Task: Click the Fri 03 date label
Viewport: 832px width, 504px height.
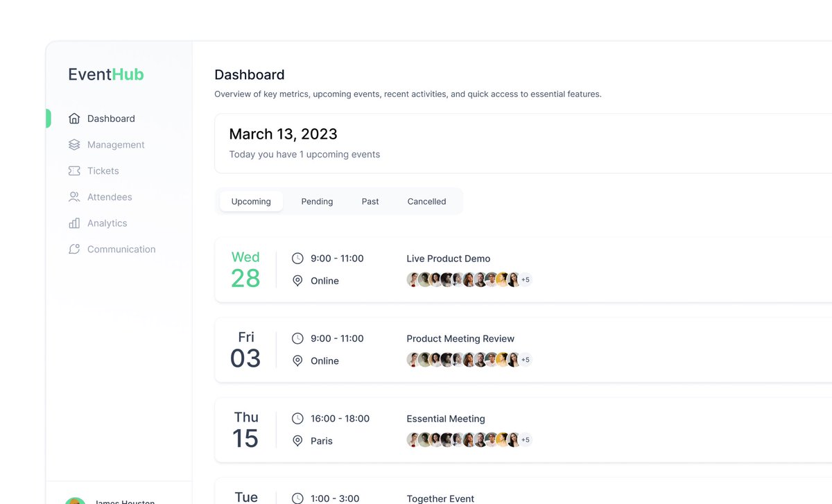Action: pyautogui.click(x=245, y=349)
